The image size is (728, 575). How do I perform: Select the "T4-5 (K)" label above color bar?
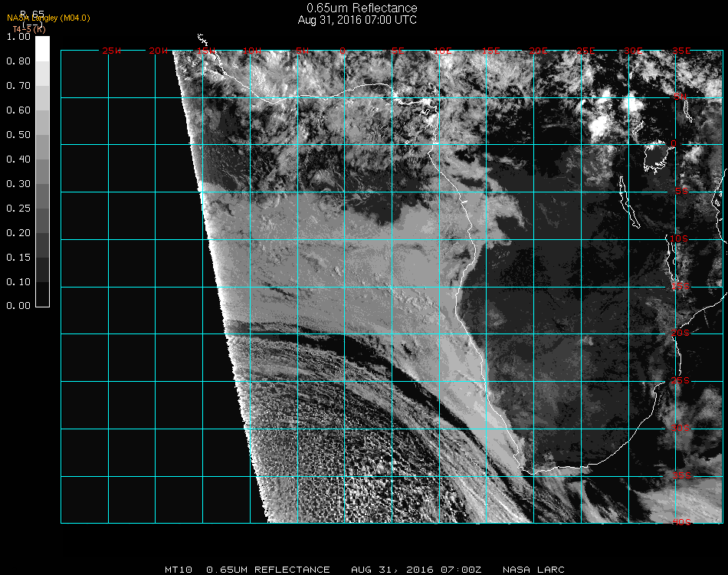pos(29,29)
